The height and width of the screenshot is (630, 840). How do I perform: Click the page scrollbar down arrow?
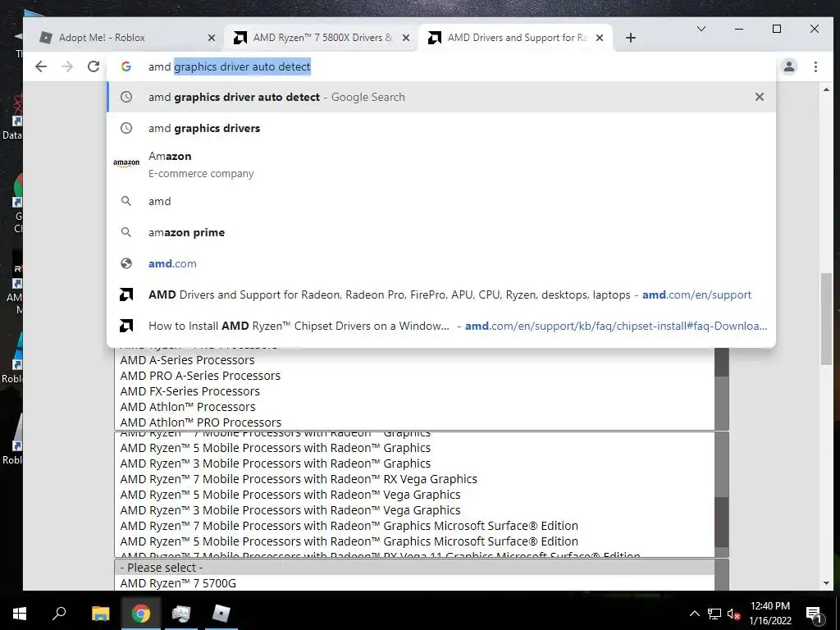point(826,583)
